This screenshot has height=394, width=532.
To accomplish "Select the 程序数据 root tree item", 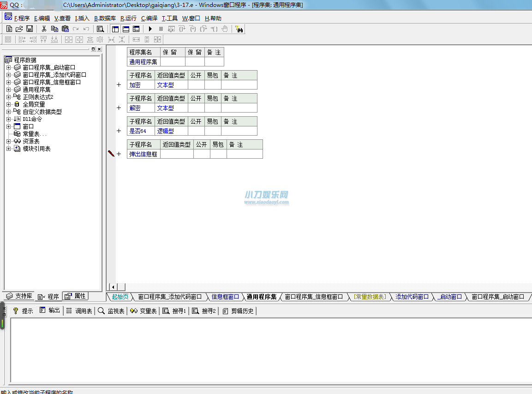I will coord(25,60).
